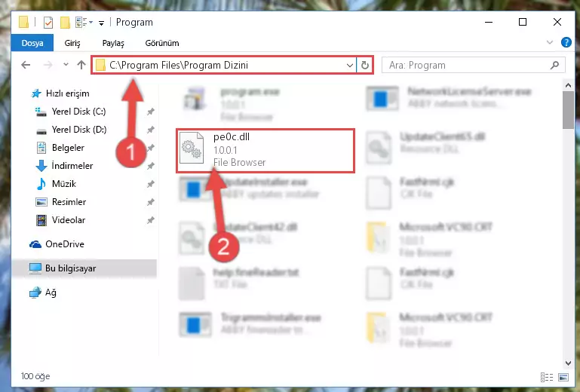Click the folder icon at title bar left
580x392 pixels.
[23, 22]
